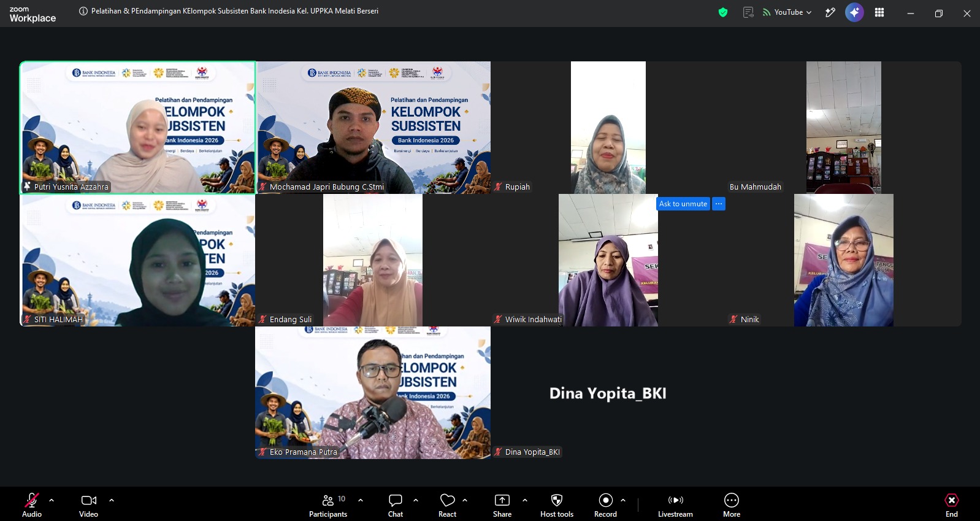Screen dimensions: 980x521
Task: Start sharing your screen with Share
Action: coord(502,506)
